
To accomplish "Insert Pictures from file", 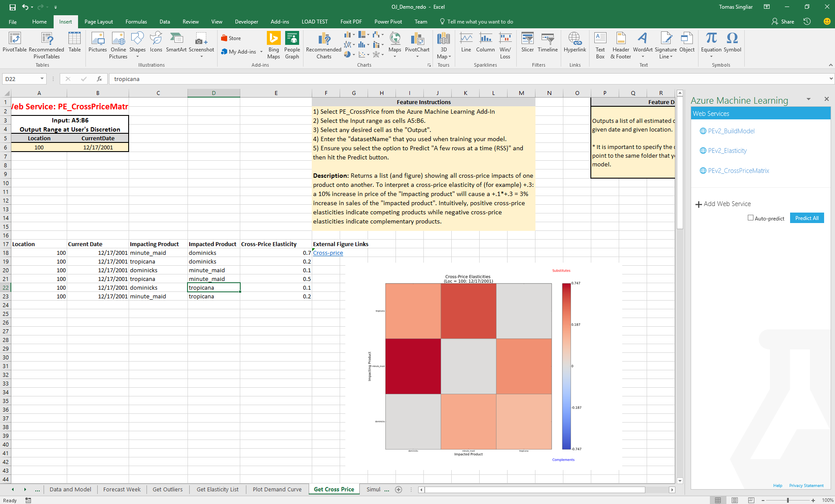I will point(98,42).
